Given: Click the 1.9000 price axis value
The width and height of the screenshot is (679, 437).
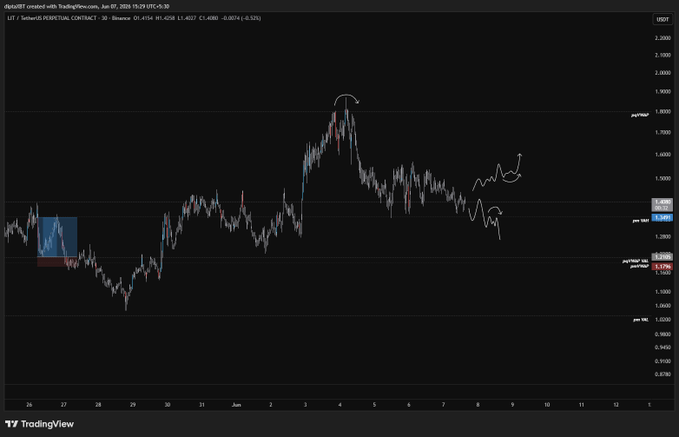Looking at the screenshot, I should point(663,92).
